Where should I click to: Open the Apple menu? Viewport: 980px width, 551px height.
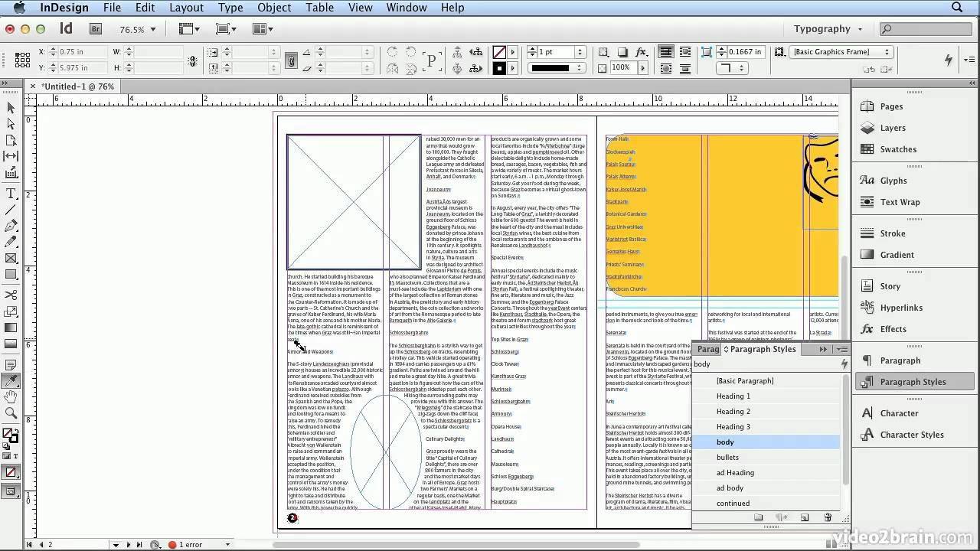tap(19, 8)
